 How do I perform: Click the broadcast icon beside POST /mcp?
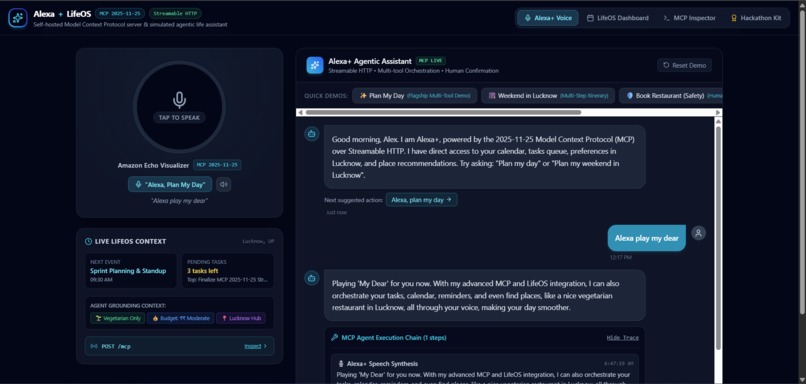click(94, 346)
